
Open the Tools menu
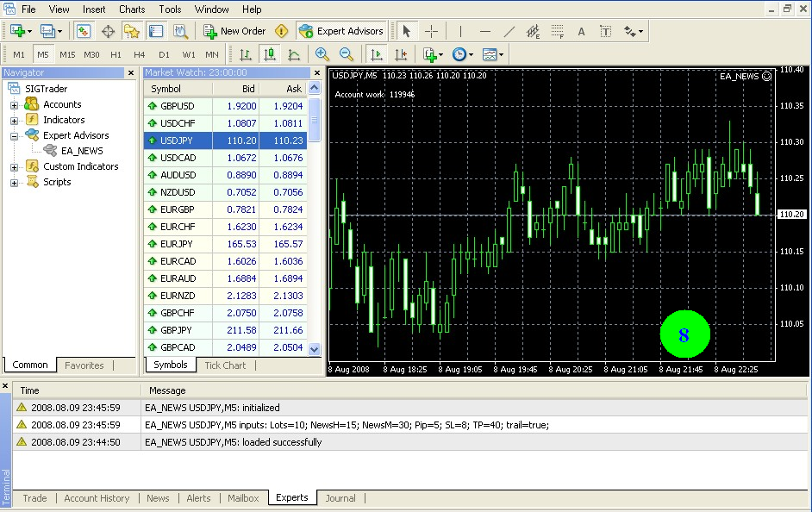[170, 9]
